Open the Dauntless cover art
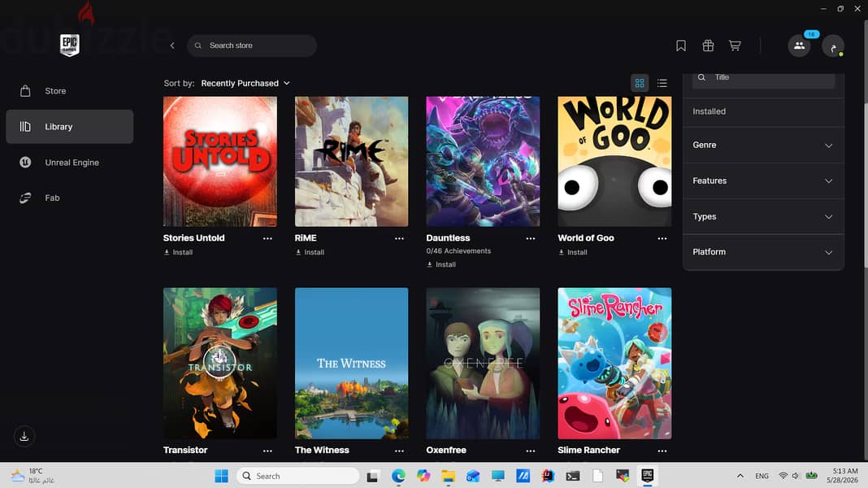The height and width of the screenshot is (488, 868). (x=483, y=161)
